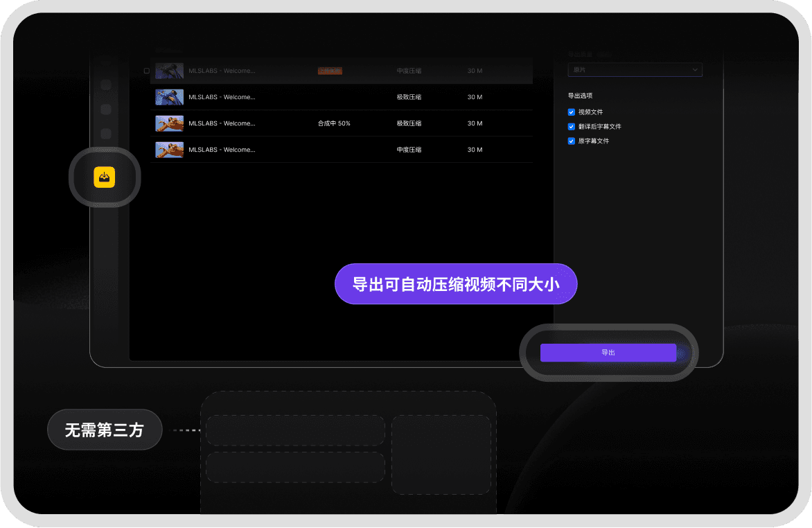Uncheck the 翻译后字幕文件 checkbox
This screenshot has width=812, height=528.
(571, 126)
